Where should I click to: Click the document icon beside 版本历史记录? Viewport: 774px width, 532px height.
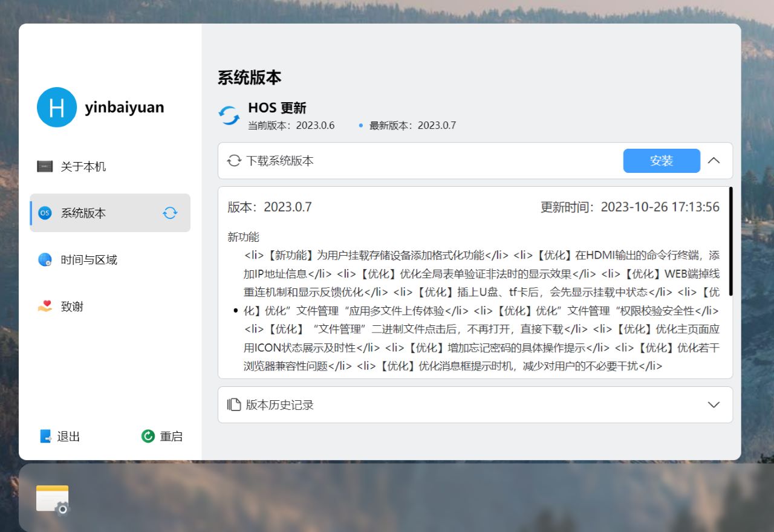point(234,404)
